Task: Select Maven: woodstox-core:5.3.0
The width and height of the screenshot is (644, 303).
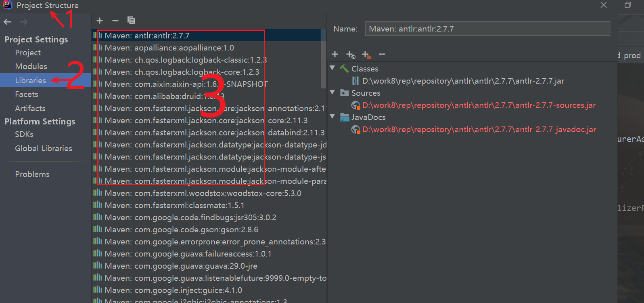Action: [x=209, y=193]
